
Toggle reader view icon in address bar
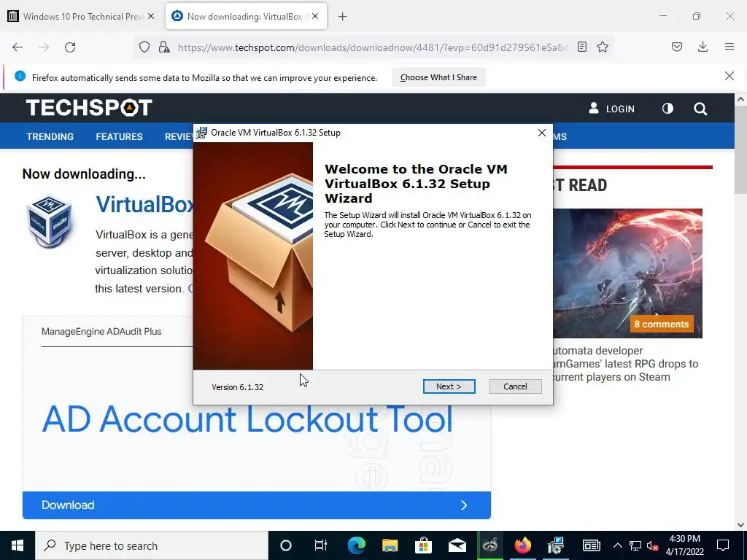click(x=581, y=47)
